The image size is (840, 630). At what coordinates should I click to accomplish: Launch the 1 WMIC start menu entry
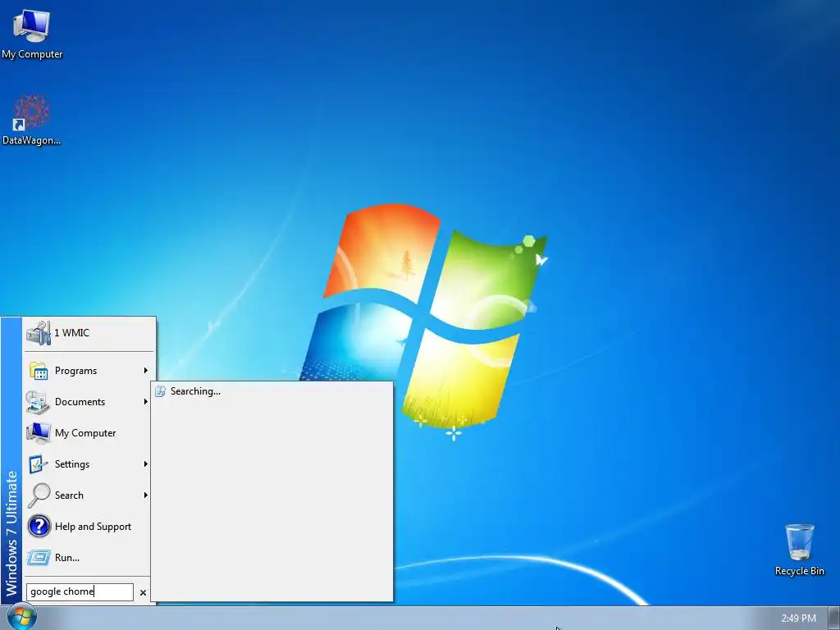pyautogui.click(x=89, y=333)
